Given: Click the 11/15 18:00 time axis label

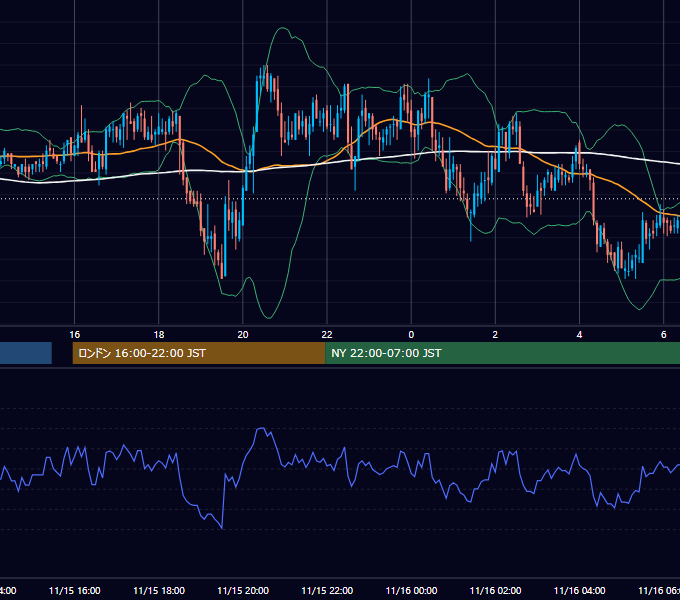Looking at the screenshot, I should 159,590.
